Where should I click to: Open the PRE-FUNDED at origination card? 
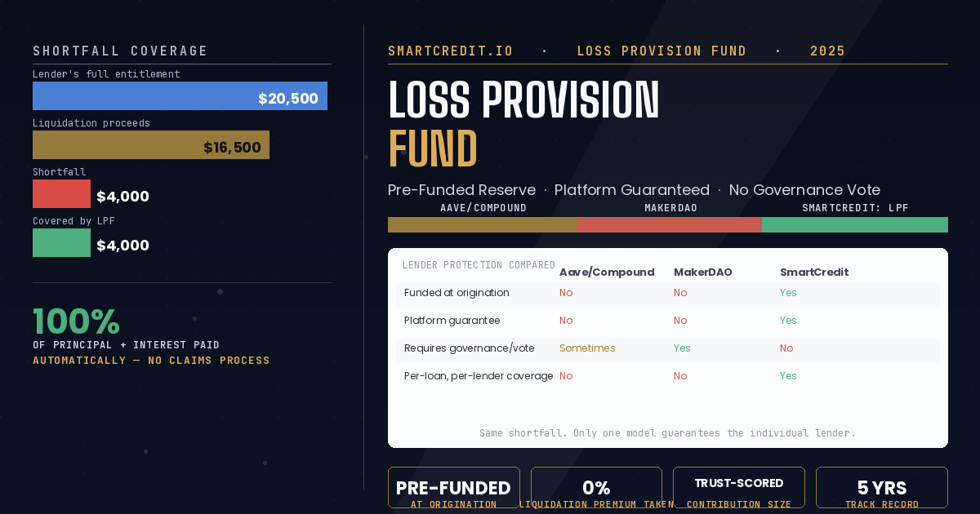(x=454, y=488)
